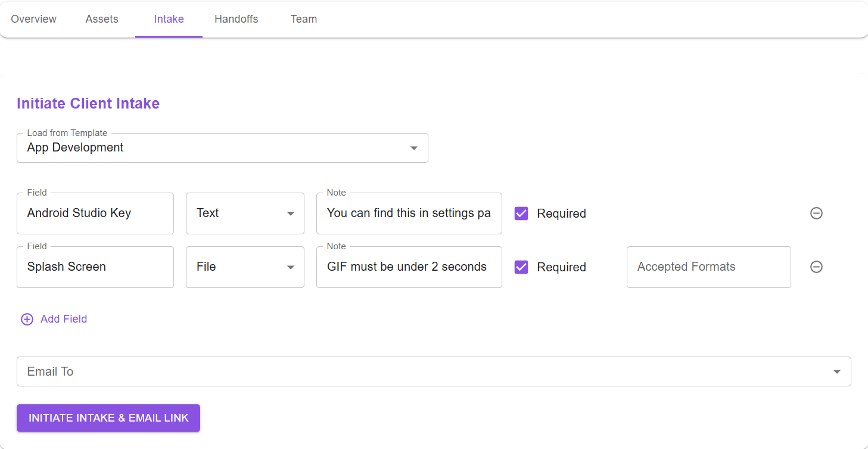This screenshot has height=449, width=868.
Task: Click the plus icon next to Add Field
Action: tap(27, 319)
